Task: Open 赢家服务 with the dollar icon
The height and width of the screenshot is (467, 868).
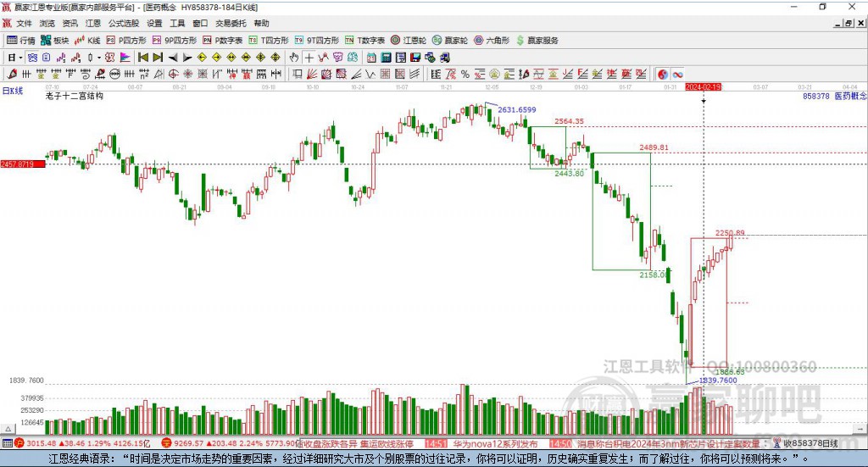Action: [x=537, y=41]
